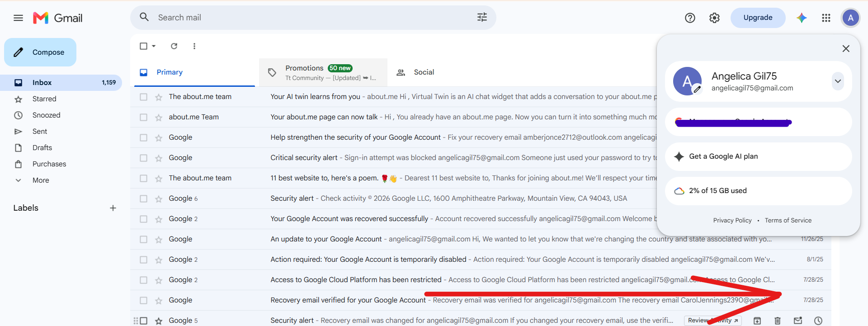Screen dimensions: 868x326
Task: Open the Google apps grid
Action: pyautogui.click(x=826, y=18)
